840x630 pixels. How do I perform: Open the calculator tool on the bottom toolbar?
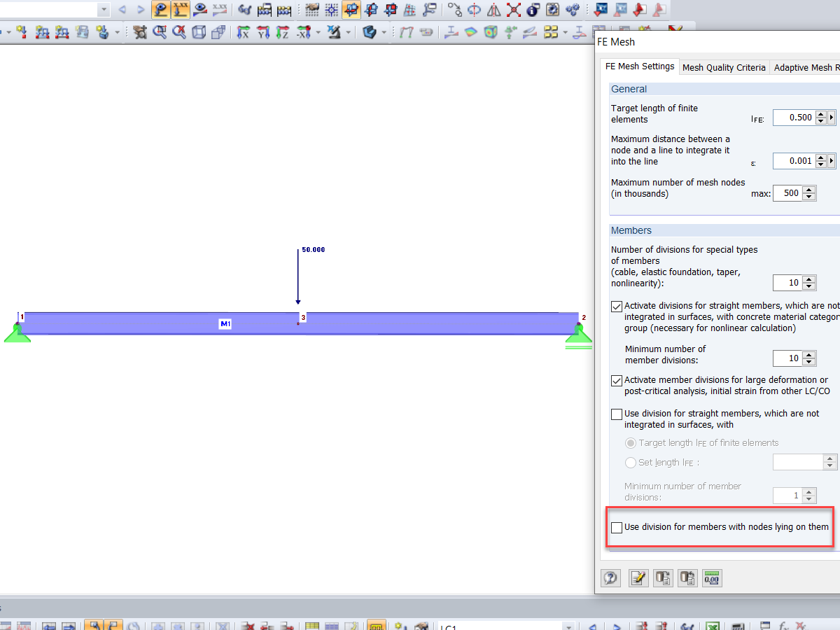[737, 625]
